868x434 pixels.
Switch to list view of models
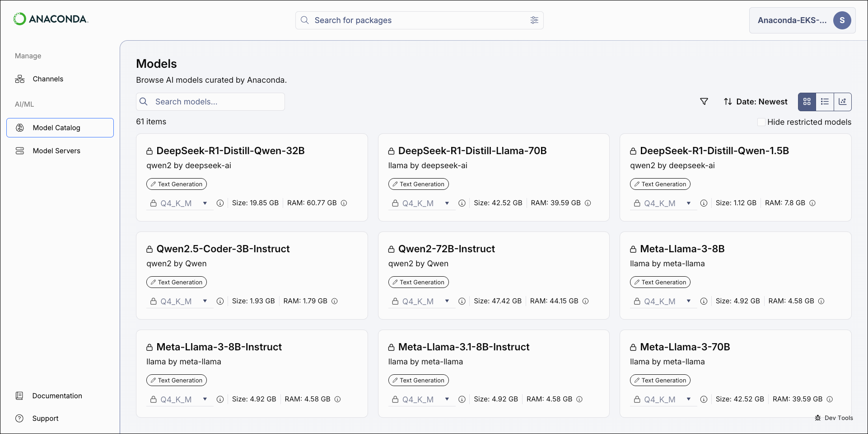[825, 102]
